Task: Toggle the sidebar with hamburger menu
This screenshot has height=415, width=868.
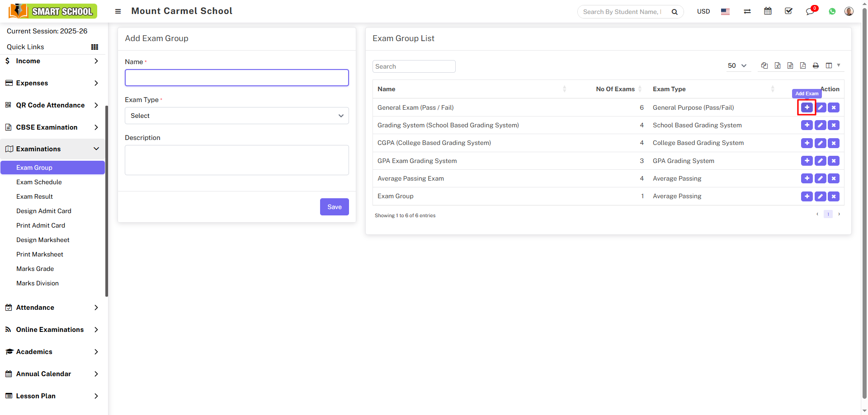Action: (118, 11)
